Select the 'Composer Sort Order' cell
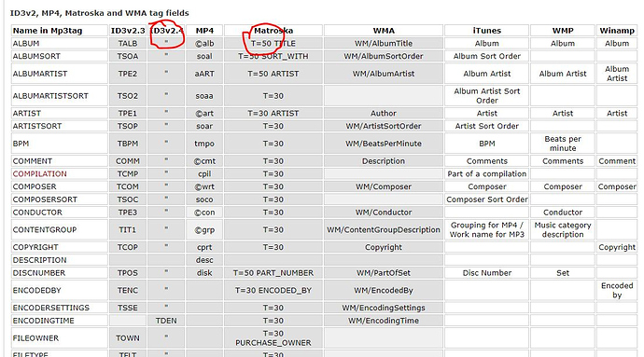 [486, 199]
